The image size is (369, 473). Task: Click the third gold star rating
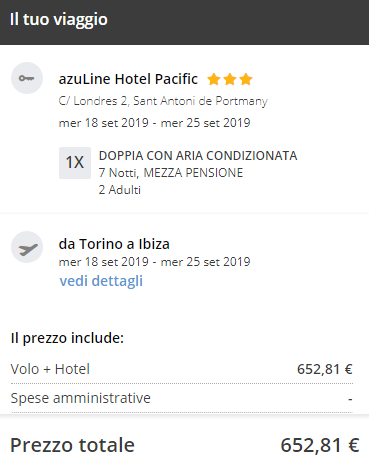coord(246,80)
